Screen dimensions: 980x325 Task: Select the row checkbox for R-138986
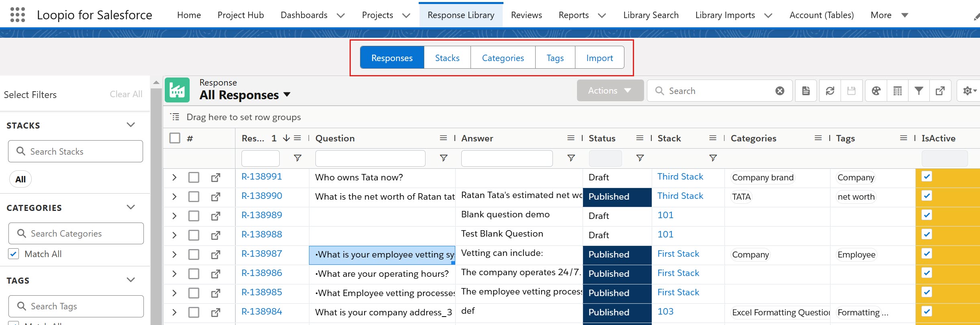[194, 274]
